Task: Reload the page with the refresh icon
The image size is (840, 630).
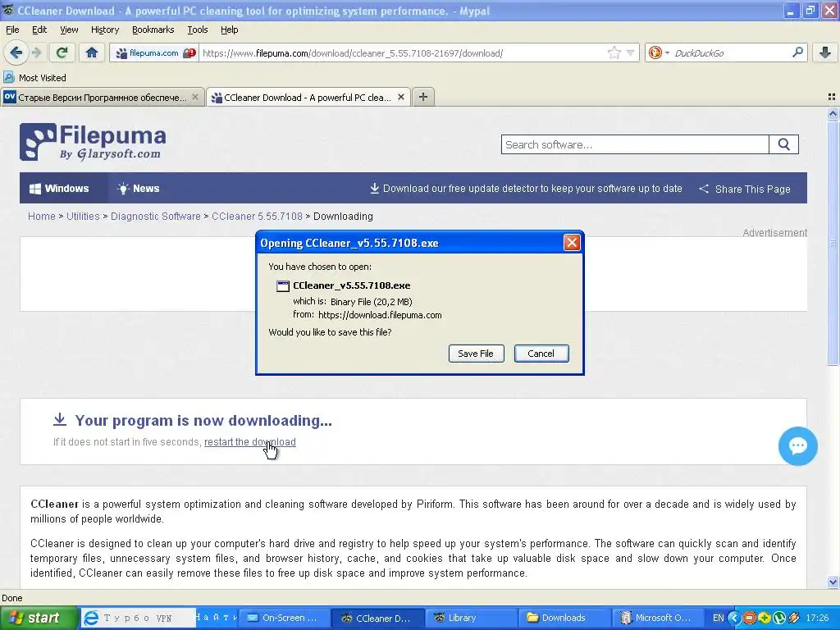Action: [x=62, y=52]
